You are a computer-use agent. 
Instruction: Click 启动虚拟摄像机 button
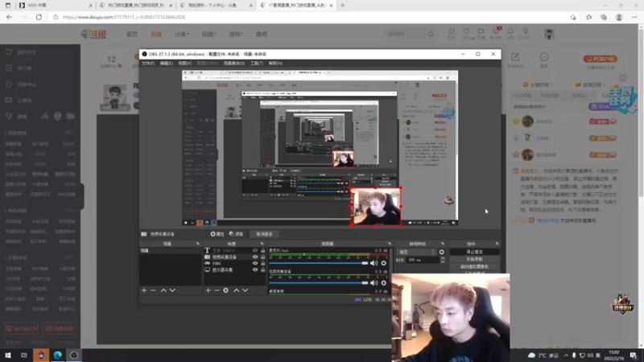pos(474,267)
